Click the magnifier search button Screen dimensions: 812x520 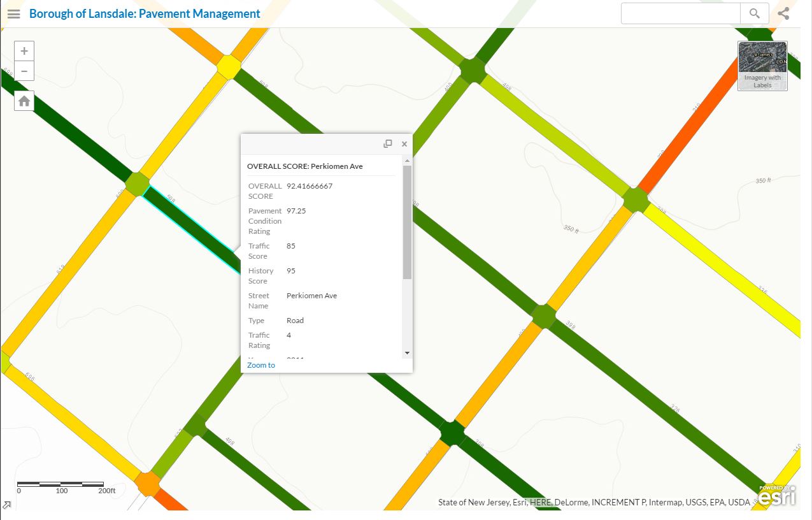point(754,13)
